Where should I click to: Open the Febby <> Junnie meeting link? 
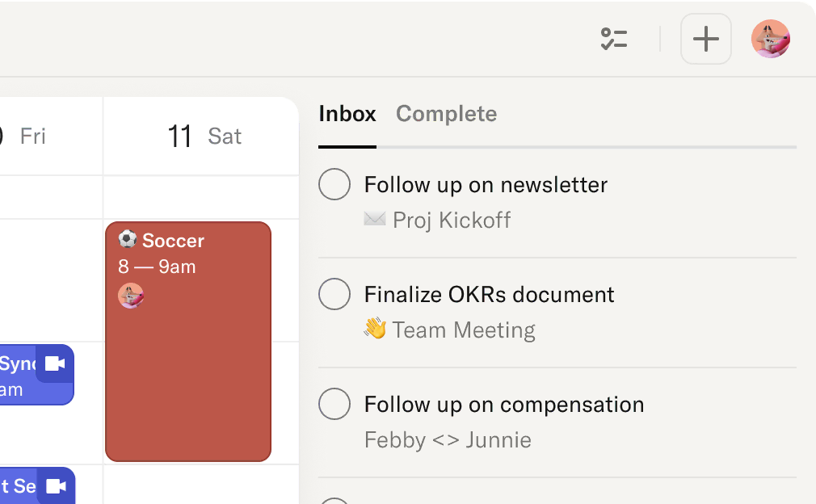pyautogui.click(x=448, y=439)
